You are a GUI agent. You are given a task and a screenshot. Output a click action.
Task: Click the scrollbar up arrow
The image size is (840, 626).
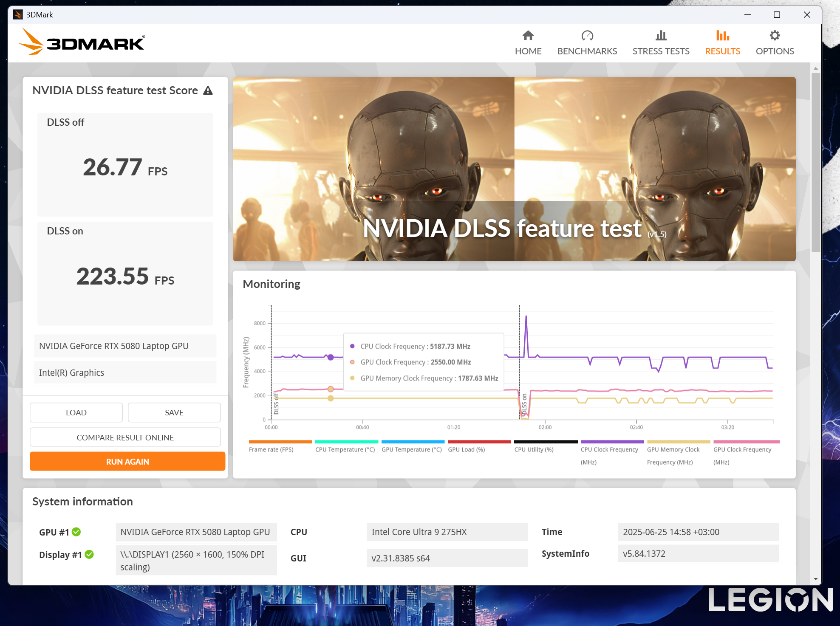click(815, 68)
